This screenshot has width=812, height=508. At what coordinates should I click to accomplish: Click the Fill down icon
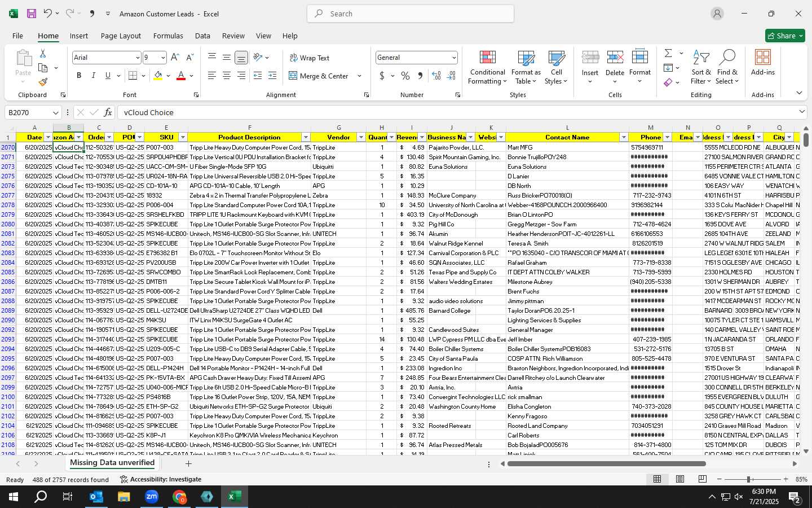tap(668, 68)
